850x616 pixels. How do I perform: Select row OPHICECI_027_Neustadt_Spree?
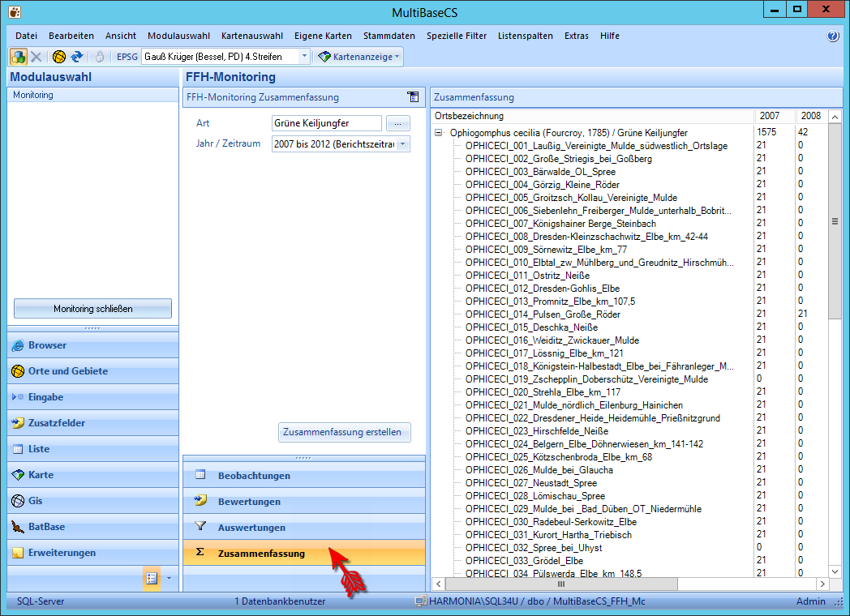[530, 483]
